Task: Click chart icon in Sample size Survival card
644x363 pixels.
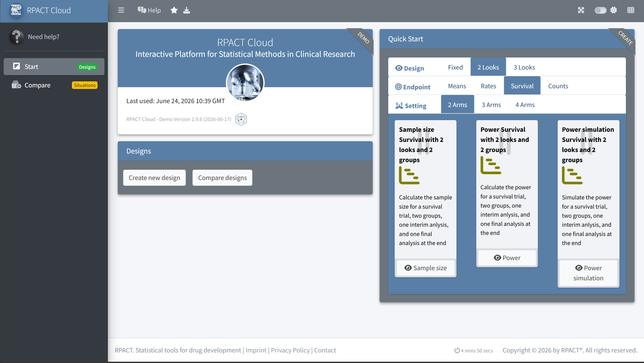Action: click(409, 175)
